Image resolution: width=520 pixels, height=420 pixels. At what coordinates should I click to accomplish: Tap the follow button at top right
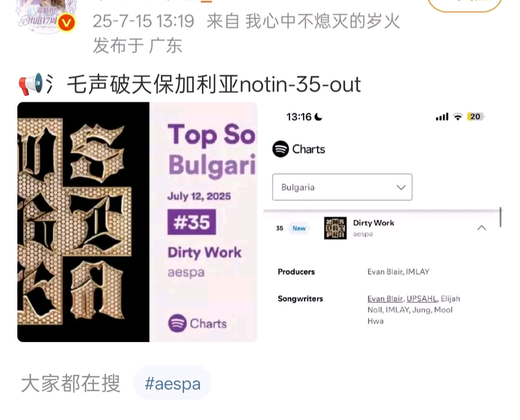(x=465, y=4)
